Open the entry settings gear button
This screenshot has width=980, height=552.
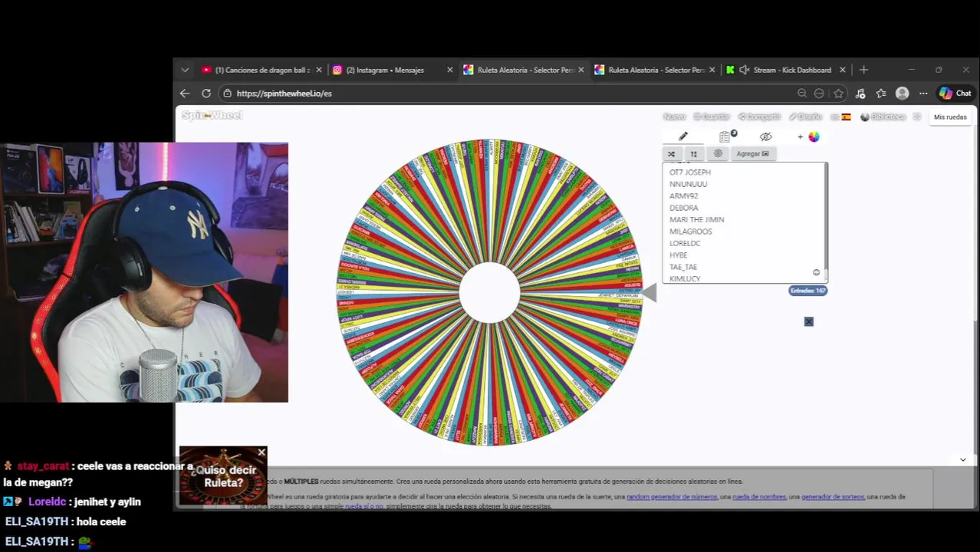click(x=718, y=153)
